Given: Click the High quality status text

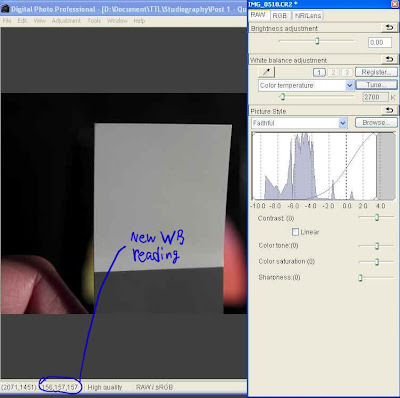Looking at the screenshot, I should [105, 387].
